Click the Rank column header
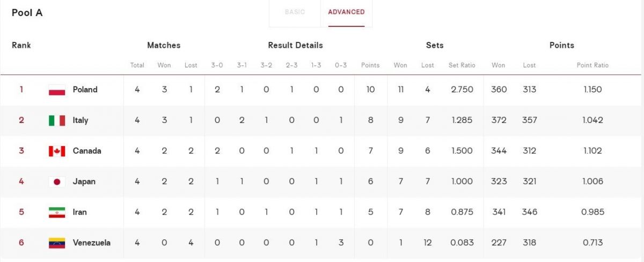Screen dimensions: 644x262 [21, 45]
